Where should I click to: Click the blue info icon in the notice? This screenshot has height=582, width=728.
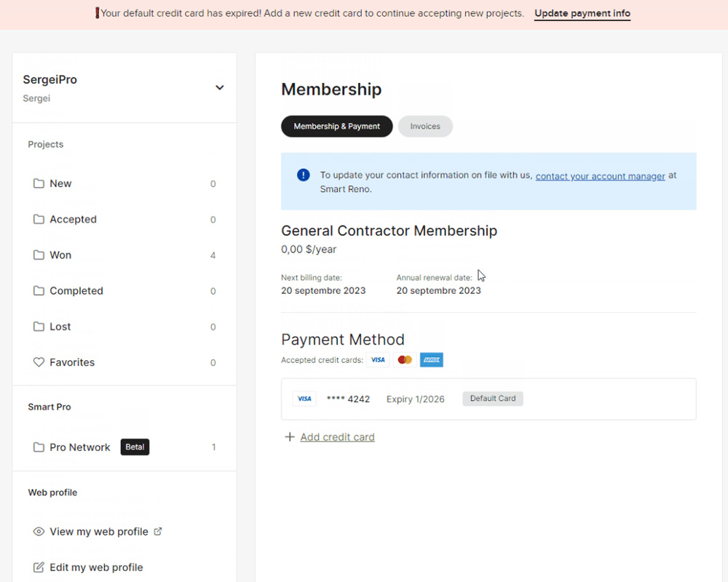304,175
